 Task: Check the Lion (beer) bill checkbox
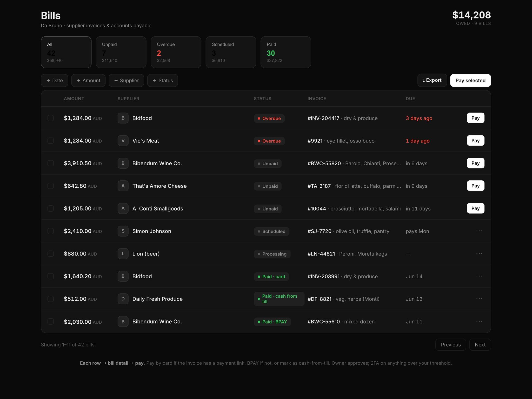click(x=51, y=254)
